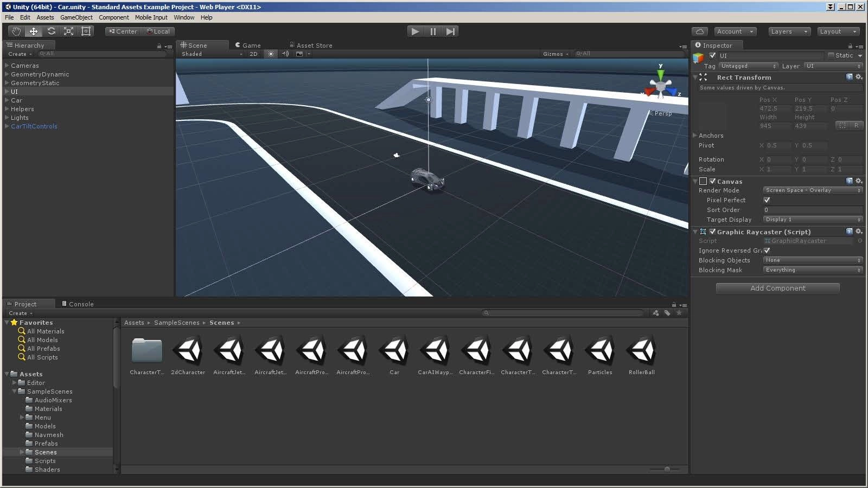The width and height of the screenshot is (868, 488).
Task: Open the Layers dropdown in toolbar
Action: coord(789,31)
